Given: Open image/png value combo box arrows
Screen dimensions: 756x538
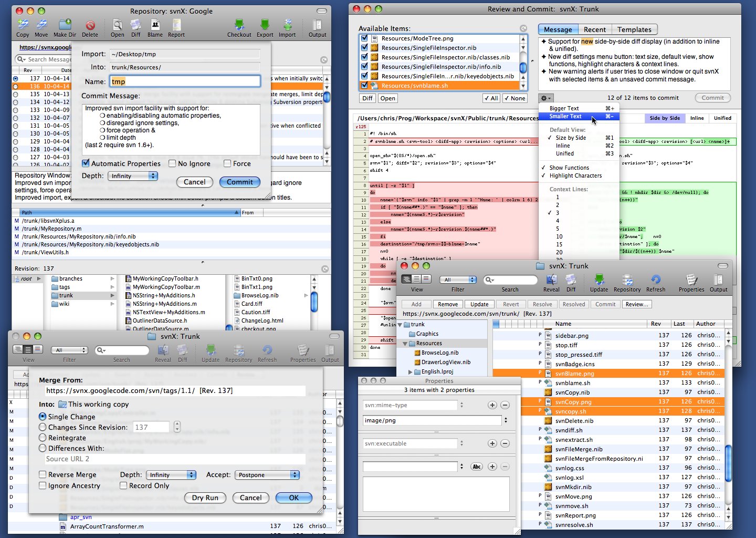Looking at the screenshot, I should pyautogui.click(x=506, y=420).
